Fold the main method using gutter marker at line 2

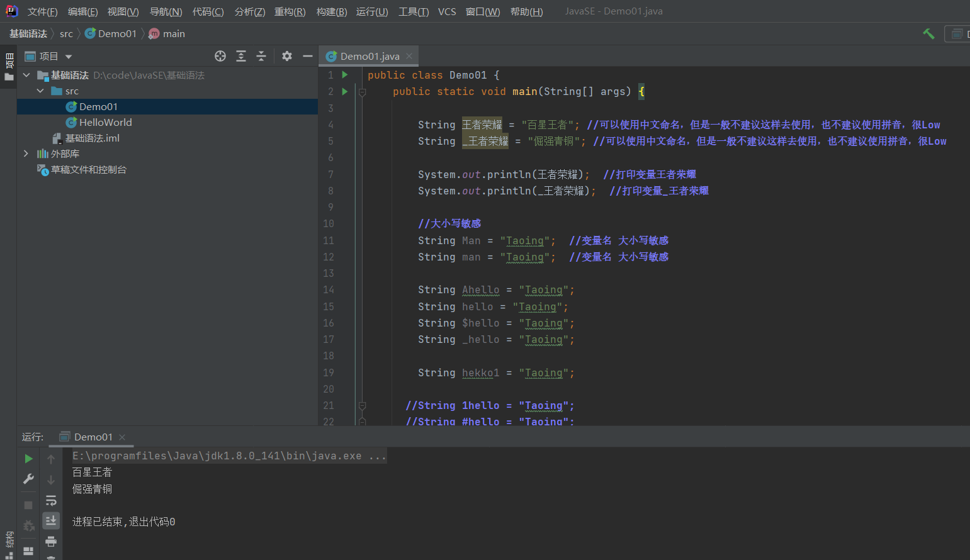[362, 92]
